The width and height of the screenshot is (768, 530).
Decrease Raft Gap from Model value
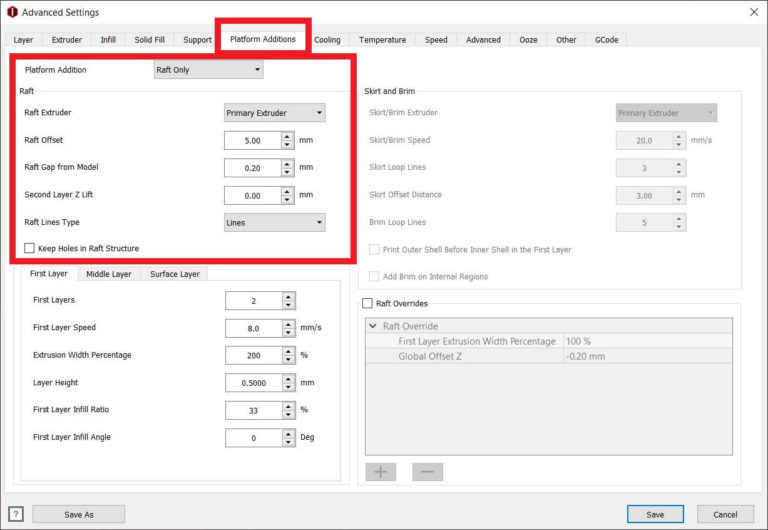[288, 173]
